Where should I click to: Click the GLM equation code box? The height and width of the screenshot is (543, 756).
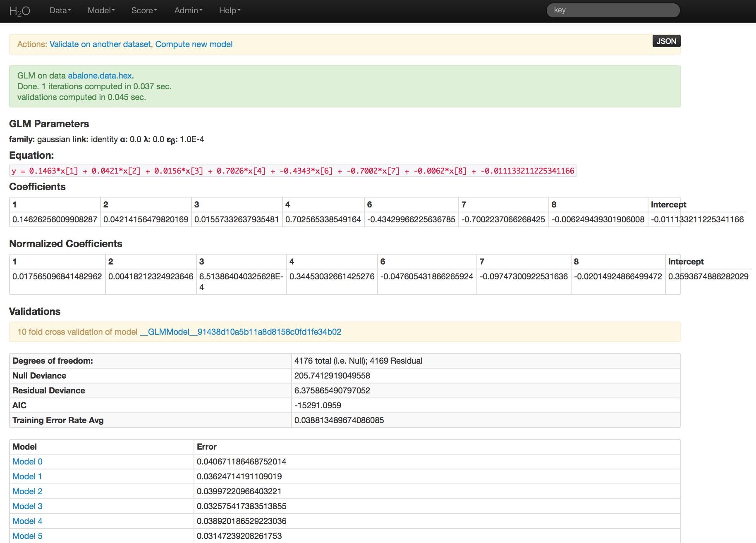click(x=293, y=171)
